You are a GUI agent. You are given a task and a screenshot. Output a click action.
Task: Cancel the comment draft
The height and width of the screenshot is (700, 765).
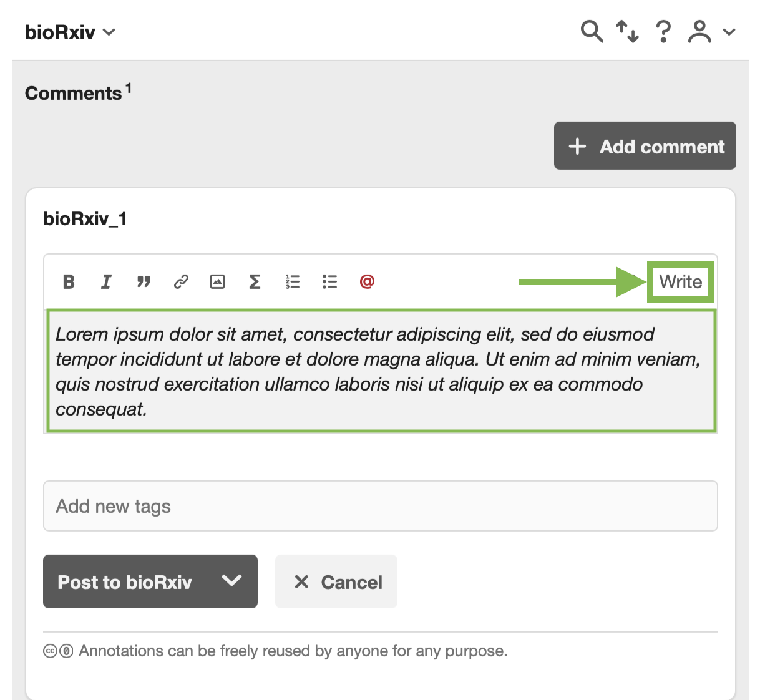(336, 581)
